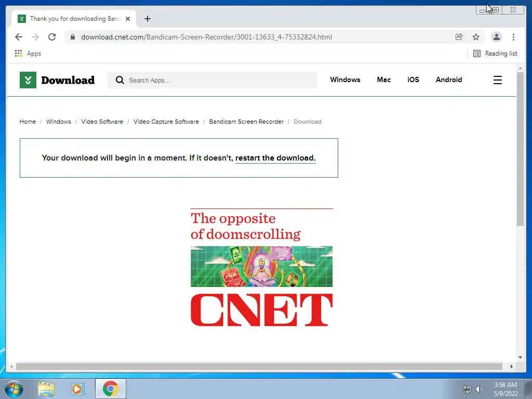
Task: Open the Windows Start menu
Action: (x=14, y=389)
